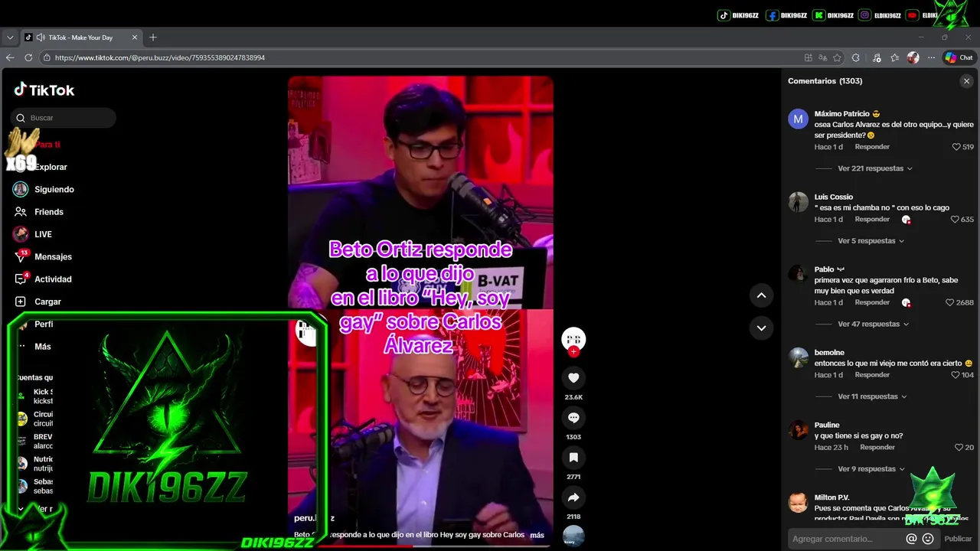Open the Friends section
The height and width of the screenshot is (551, 980).
pos(49,212)
